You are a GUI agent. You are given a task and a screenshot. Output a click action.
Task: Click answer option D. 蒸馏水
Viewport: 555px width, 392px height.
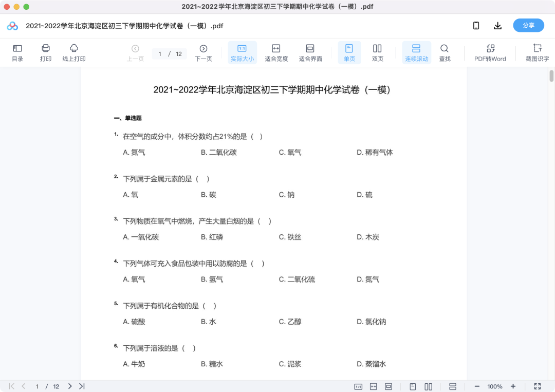coord(372,364)
